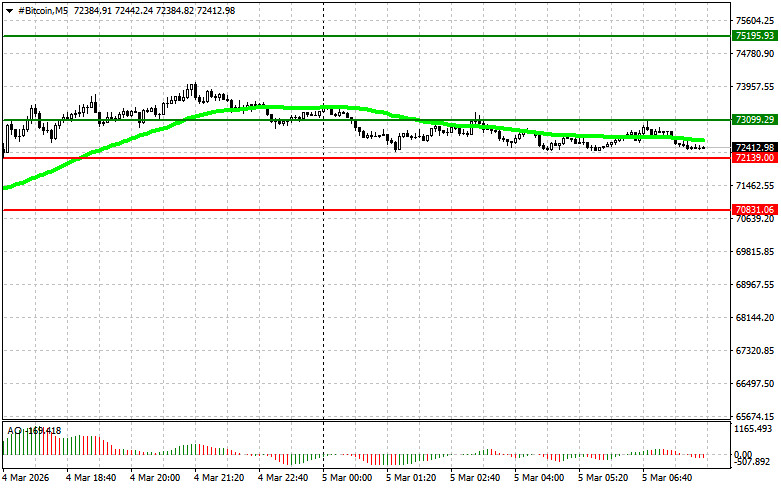This screenshot has width=781, height=489.
Task: Select the 5 Mar 05:20 time label
Action: [x=603, y=478]
